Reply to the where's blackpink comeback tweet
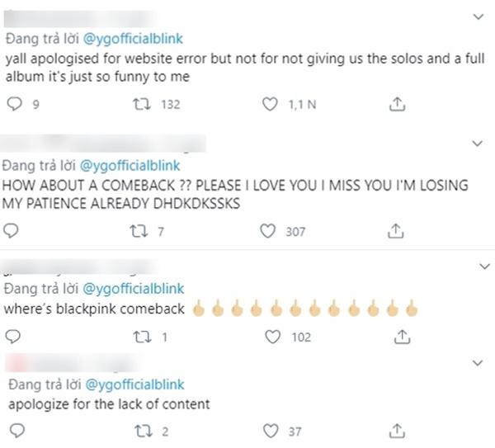Viewport: 495px width, 448px height. (x=13, y=337)
